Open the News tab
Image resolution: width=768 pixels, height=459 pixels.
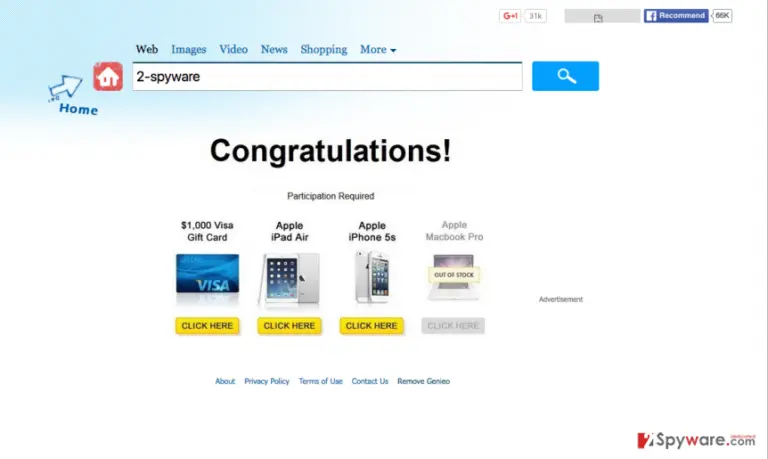pos(274,49)
